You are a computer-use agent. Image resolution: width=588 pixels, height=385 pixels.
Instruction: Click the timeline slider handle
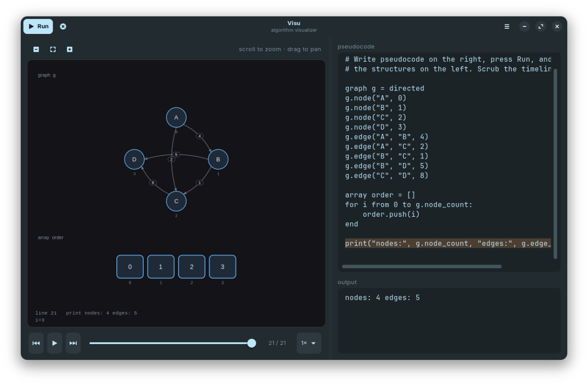click(x=252, y=343)
